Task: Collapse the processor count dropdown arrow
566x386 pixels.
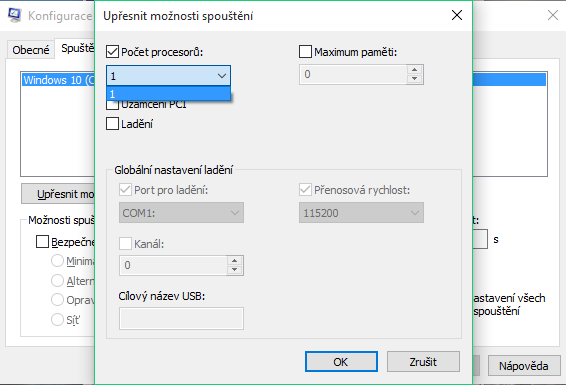Action: [222, 76]
